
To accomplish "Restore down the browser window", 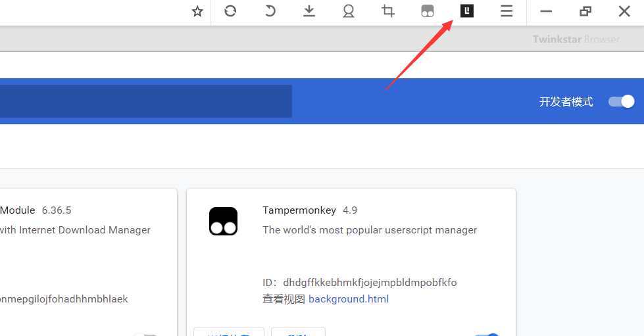I will [585, 11].
